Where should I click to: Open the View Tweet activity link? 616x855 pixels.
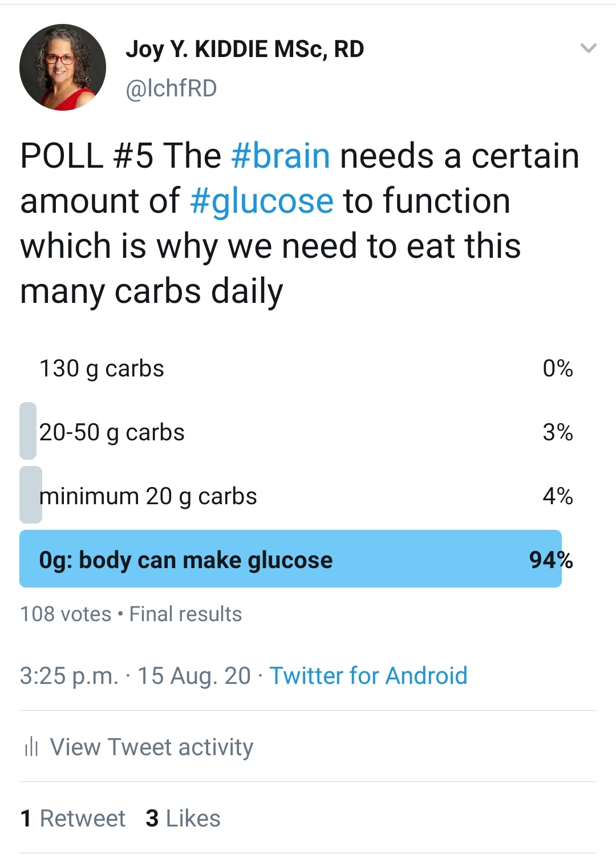152,747
